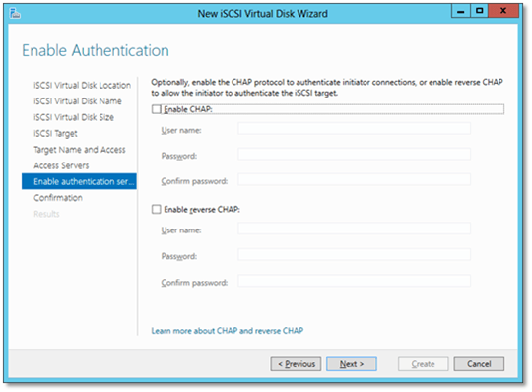This screenshot has width=532, height=392.
Task: Click the CHAP Confirm password field
Action: click(355, 179)
